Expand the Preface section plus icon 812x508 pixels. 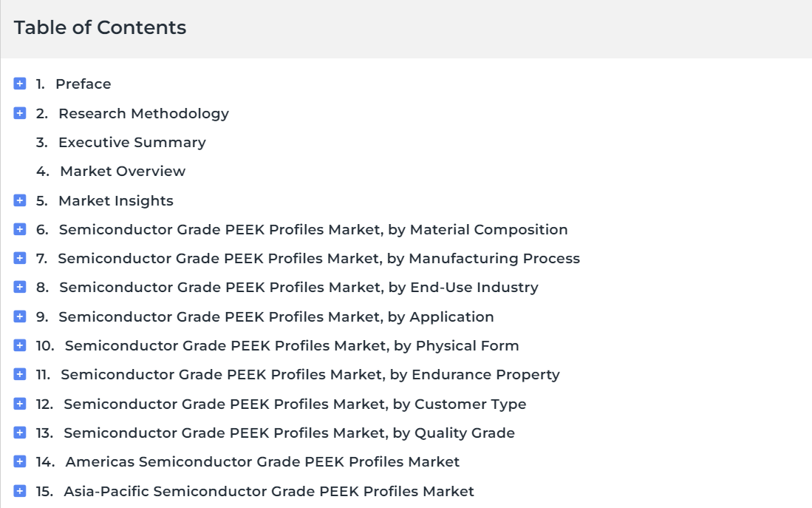click(20, 84)
